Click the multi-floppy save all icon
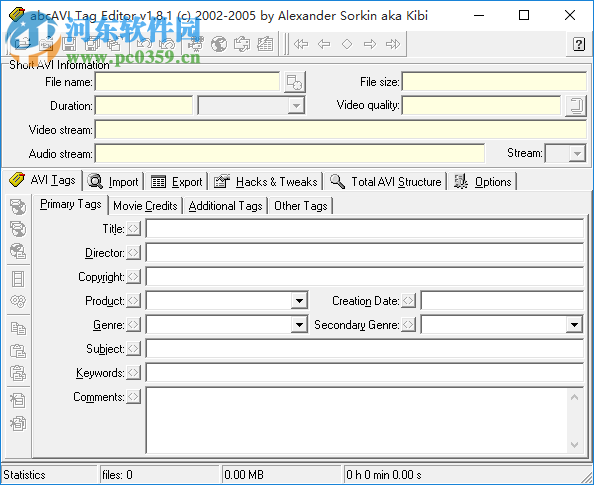 click(92, 44)
